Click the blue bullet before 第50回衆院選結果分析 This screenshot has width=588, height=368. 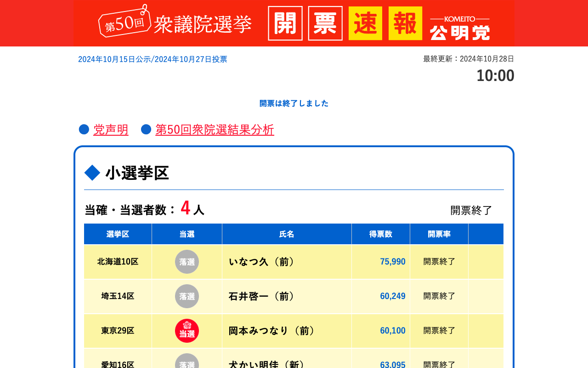[146, 130]
